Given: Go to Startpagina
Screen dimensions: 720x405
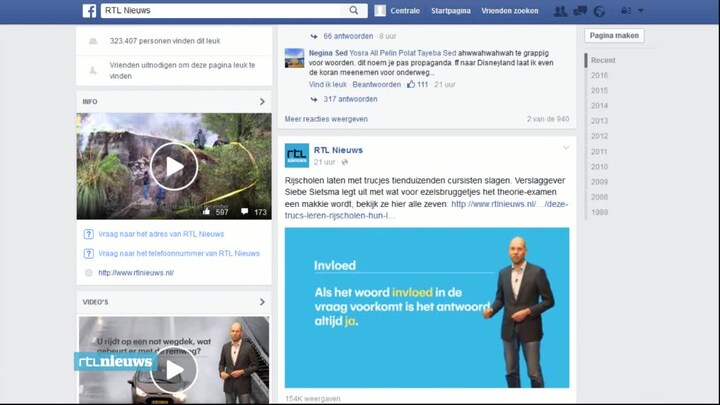Looking at the screenshot, I should pos(450,11).
